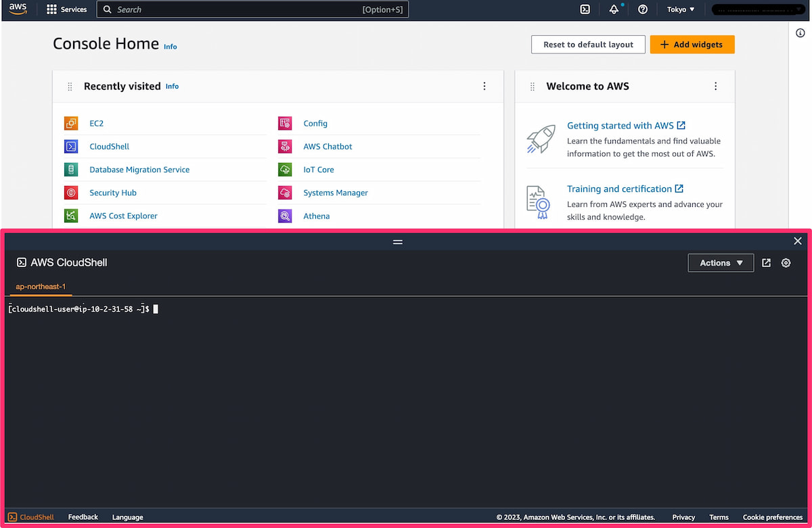
Task: Open CloudShell in a new browser tab icon
Action: pyautogui.click(x=766, y=262)
